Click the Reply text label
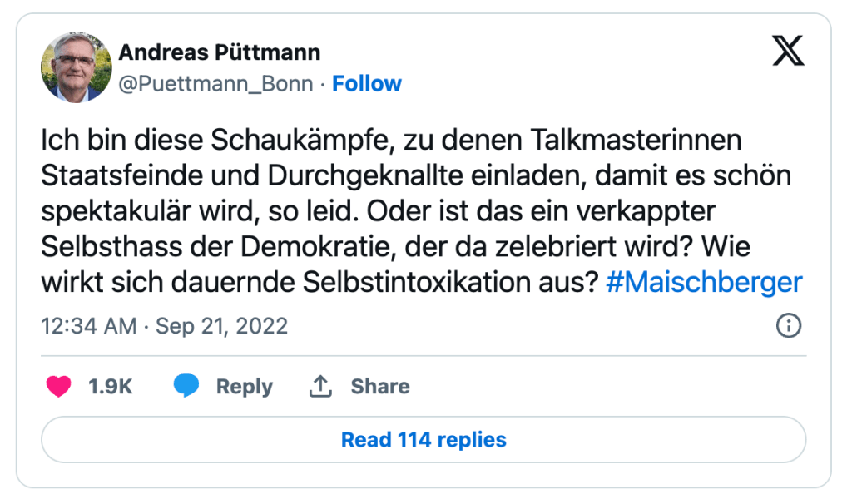Image resolution: width=852 pixels, height=504 pixels. point(244,387)
